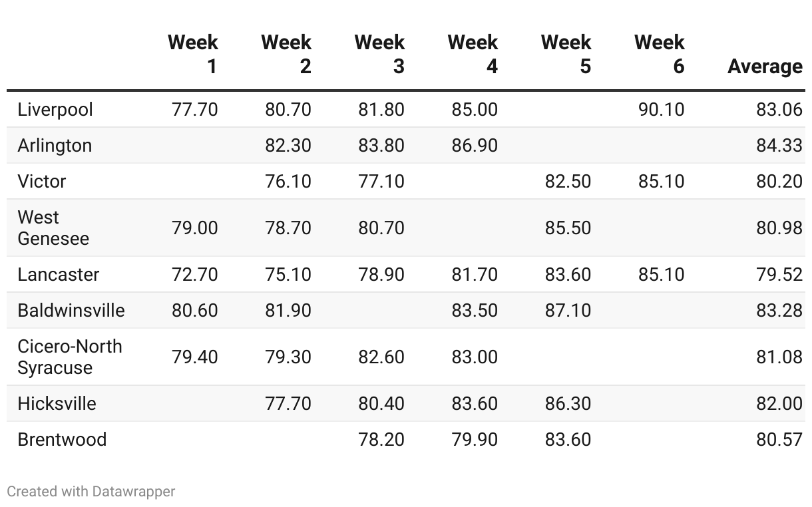Image resolution: width=812 pixels, height=507 pixels.
Task: Click the Average column header
Action: (x=765, y=67)
